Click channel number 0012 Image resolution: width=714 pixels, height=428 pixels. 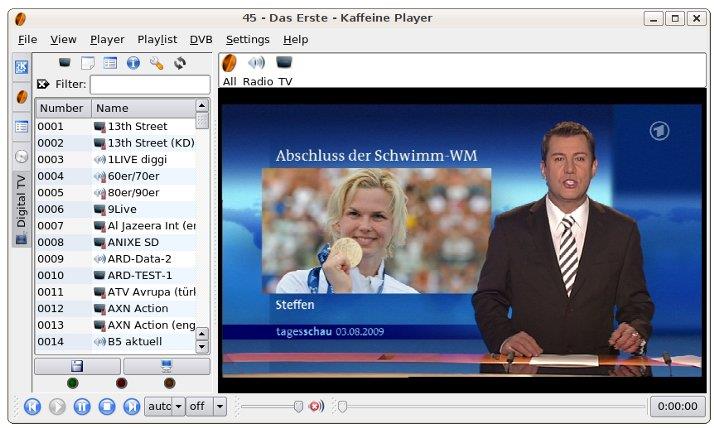tap(51, 308)
